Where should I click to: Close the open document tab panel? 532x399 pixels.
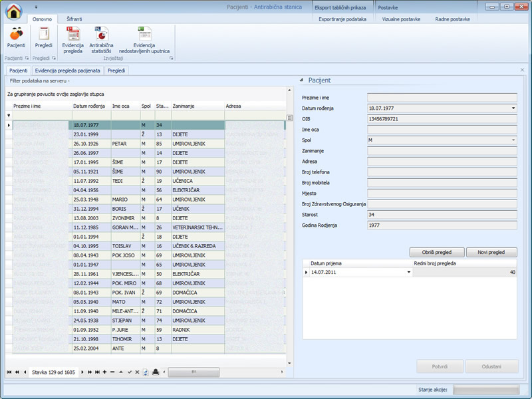522,70
